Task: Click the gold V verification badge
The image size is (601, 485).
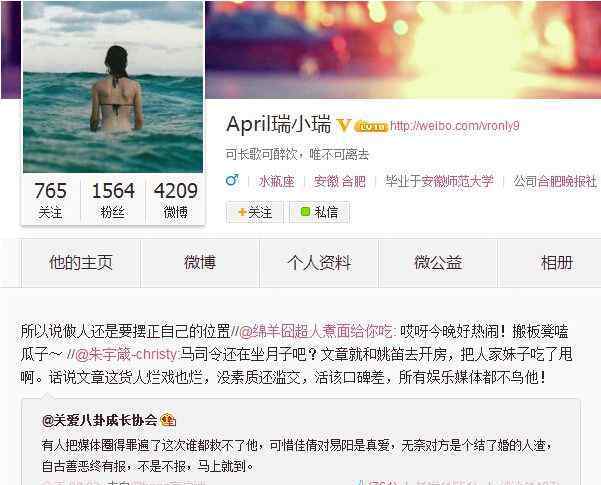Action: point(343,125)
